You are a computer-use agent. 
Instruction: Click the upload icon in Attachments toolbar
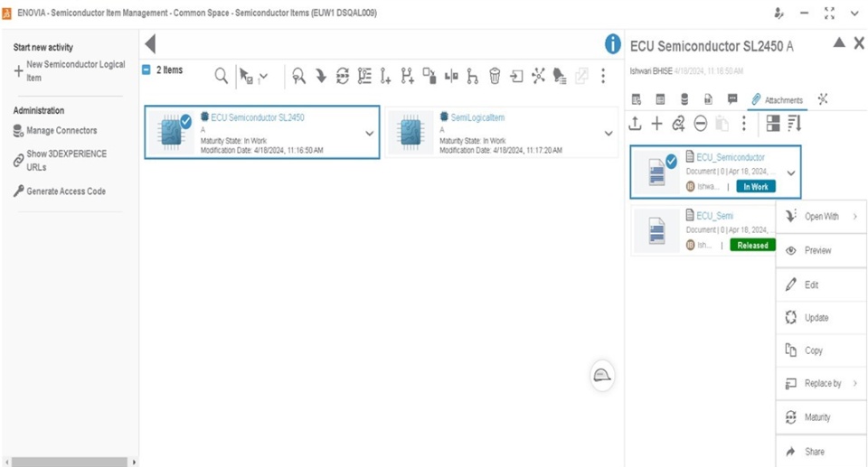tap(636, 124)
